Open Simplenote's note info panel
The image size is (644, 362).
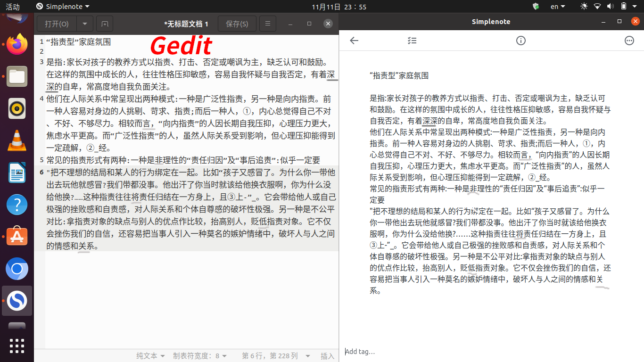[520, 41]
